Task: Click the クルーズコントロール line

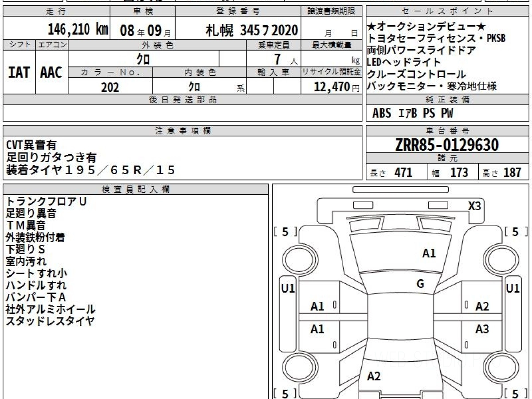Action: pyautogui.click(x=416, y=74)
